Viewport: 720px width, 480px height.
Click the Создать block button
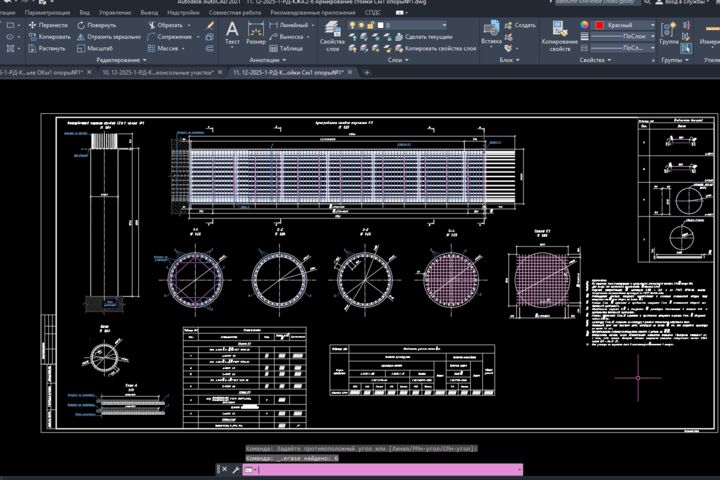[520, 25]
